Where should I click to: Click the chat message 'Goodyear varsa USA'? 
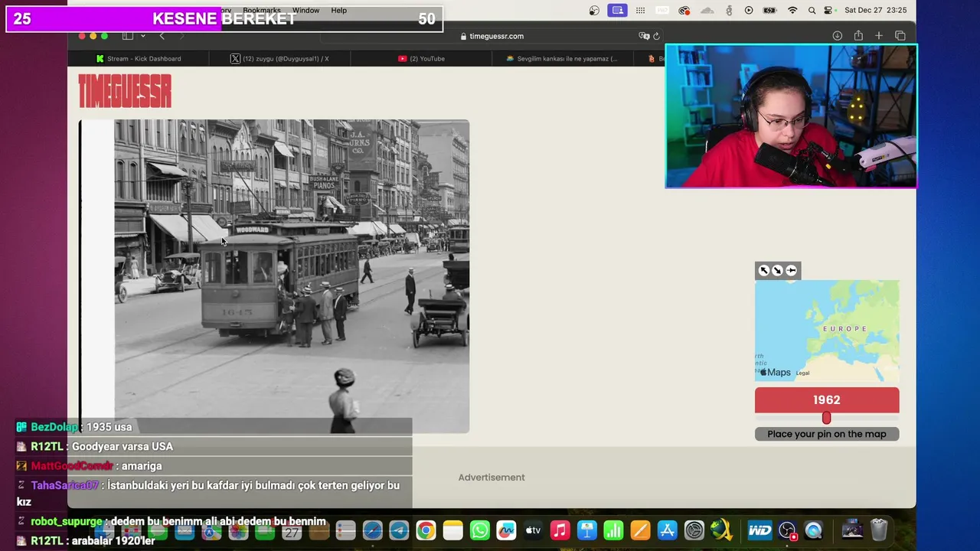click(122, 446)
